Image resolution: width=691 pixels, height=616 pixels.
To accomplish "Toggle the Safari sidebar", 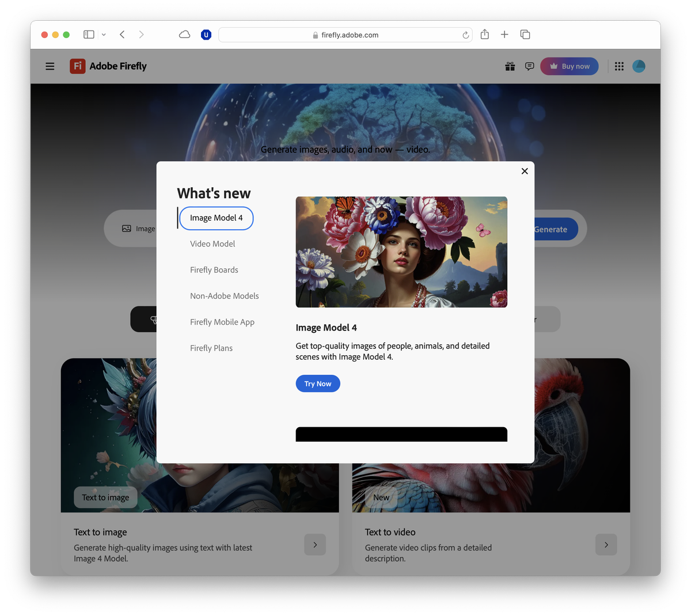I will (89, 35).
